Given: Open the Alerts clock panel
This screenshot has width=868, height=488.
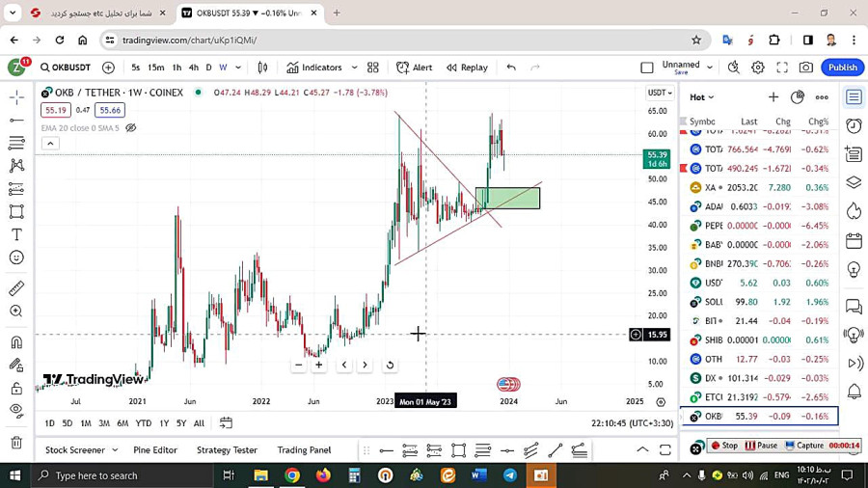Looking at the screenshot, I should coord(854,126).
